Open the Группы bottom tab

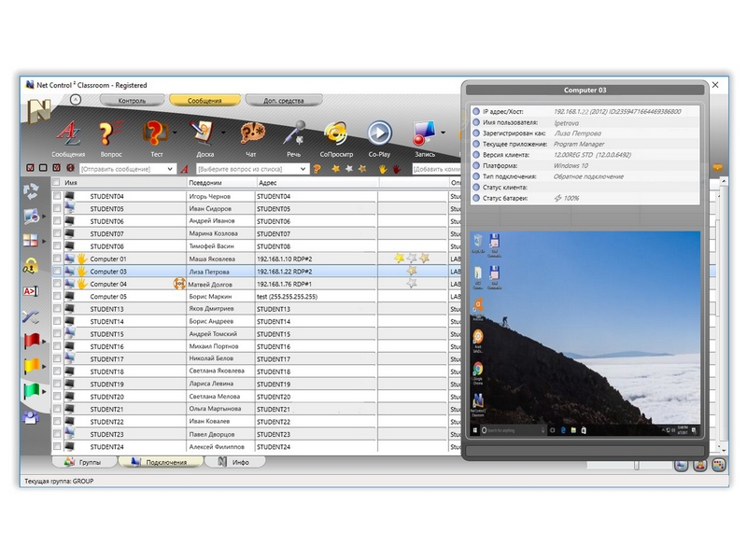click(x=84, y=462)
